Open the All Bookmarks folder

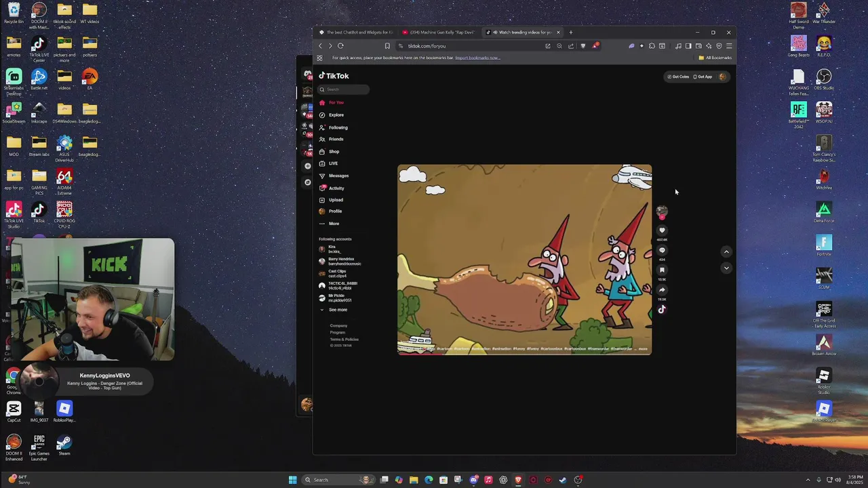[715, 58]
